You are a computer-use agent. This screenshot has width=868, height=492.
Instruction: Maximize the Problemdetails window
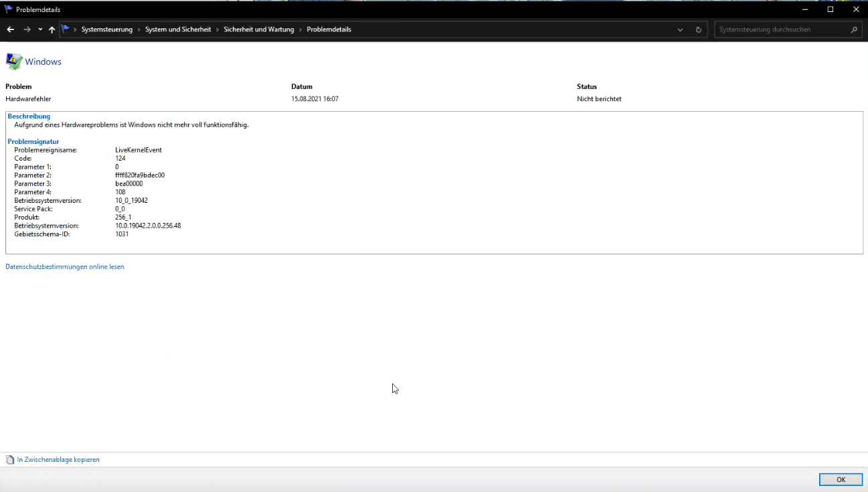tap(831, 9)
